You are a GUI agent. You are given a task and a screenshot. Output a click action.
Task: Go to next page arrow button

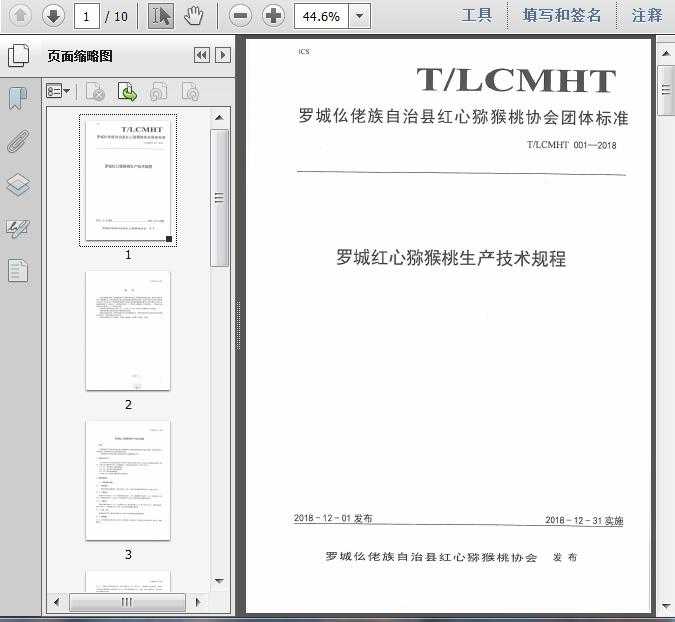pyautogui.click(x=53, y=16)
